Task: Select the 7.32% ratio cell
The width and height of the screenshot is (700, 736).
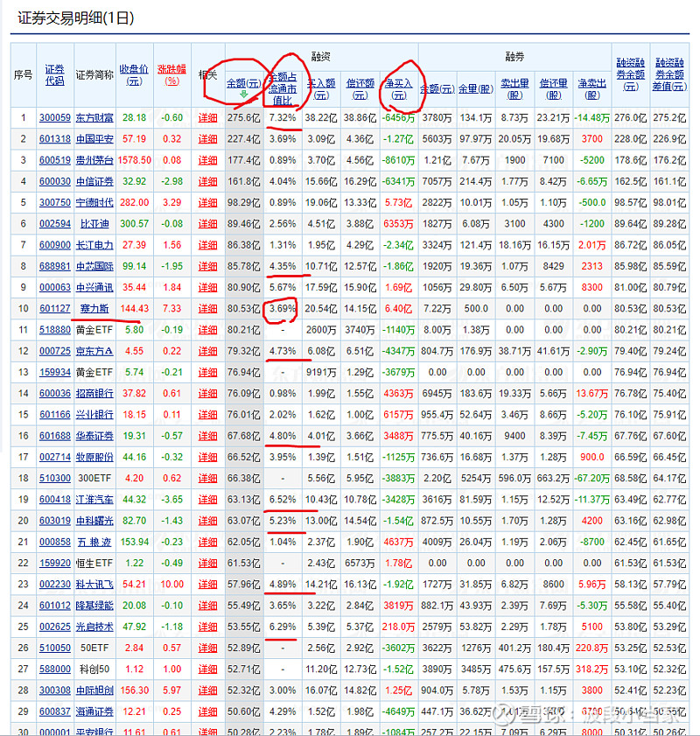Action: pos(283,118)
